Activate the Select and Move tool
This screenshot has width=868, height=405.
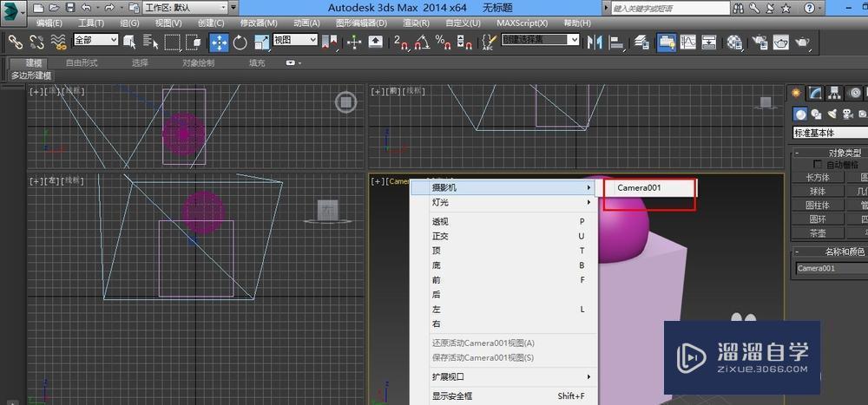tap(219, 42)
